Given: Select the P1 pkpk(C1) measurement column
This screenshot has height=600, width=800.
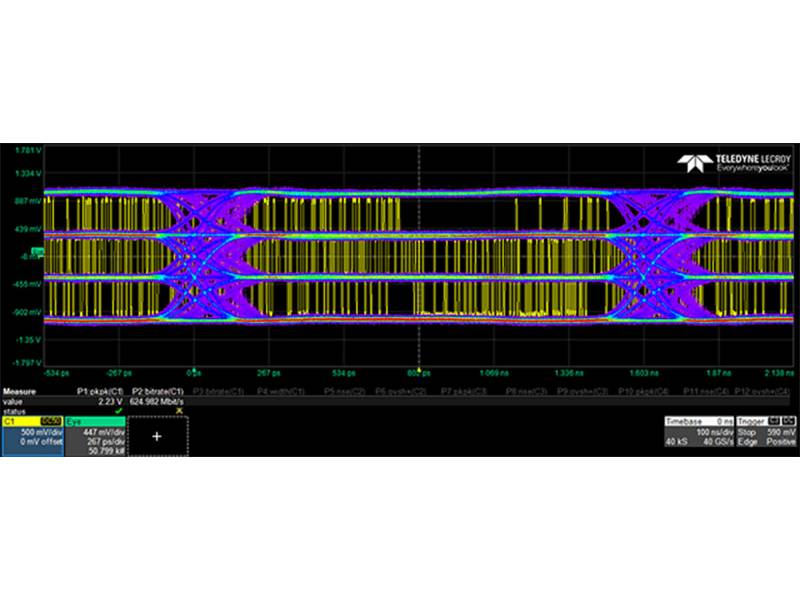Looking at the screenshot, I should 100,391.
